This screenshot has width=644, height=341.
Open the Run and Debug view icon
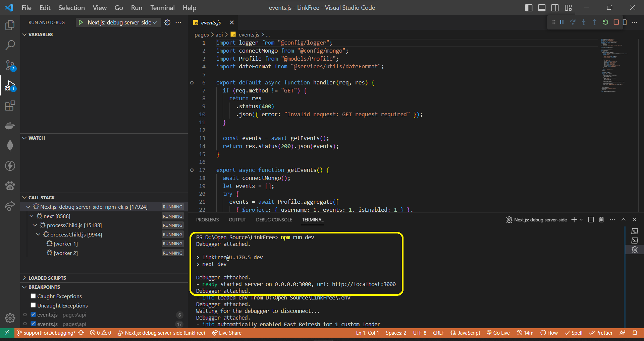[10, 86]
